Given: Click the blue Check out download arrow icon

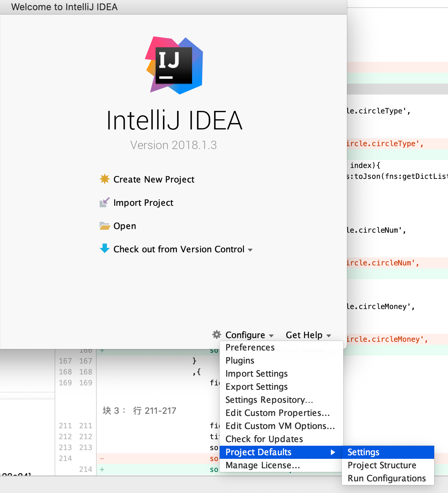Looking at the screenshot, I should (105, 249).
